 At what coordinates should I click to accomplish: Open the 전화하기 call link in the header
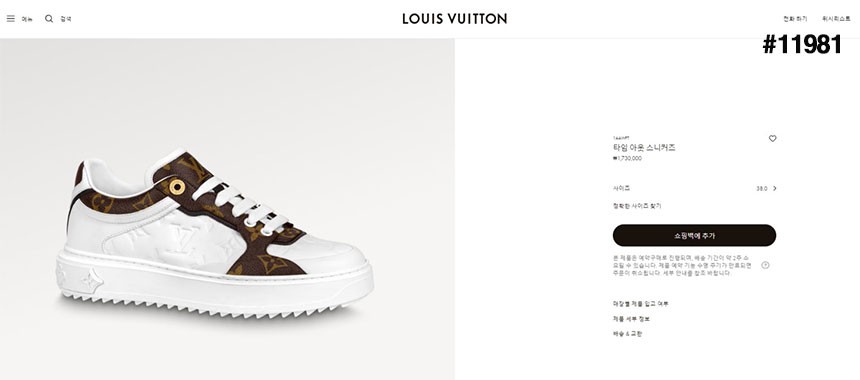795,19
